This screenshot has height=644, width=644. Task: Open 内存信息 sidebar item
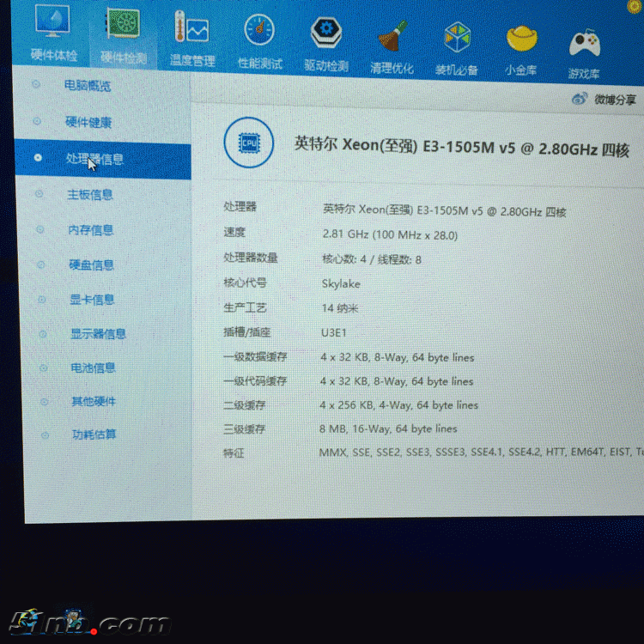pos(91,230)
